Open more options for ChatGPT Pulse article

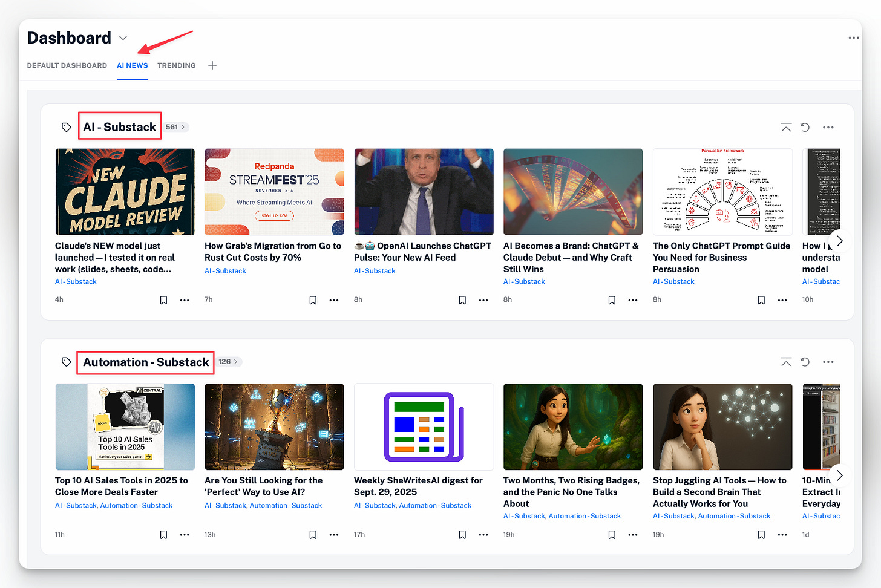pyautogui.click(x=483, y=300)
